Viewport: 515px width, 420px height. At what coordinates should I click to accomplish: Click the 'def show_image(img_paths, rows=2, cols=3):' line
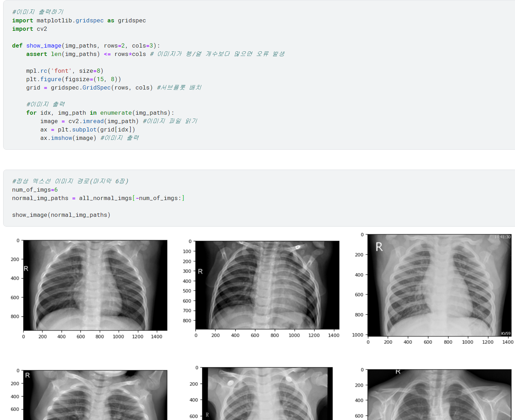pyautogui.click(x=86, y=46)
